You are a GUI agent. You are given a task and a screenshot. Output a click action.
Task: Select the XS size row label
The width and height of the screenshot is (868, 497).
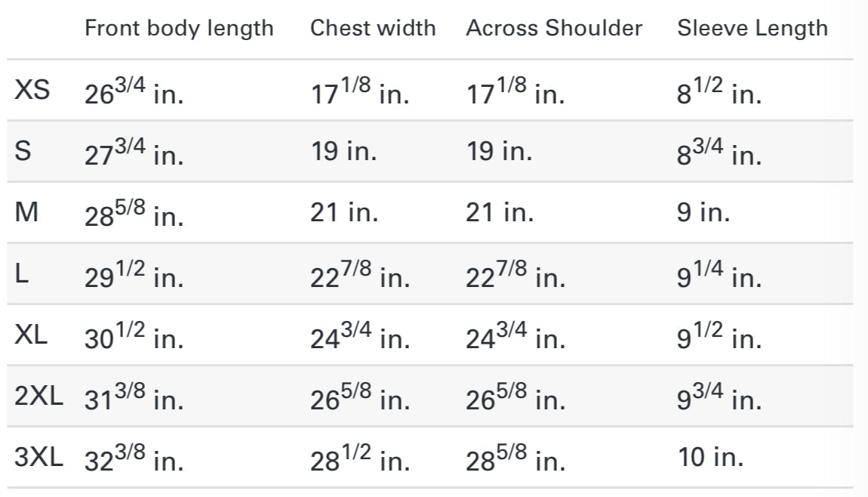pyautogui.click(x=32, y=90)
